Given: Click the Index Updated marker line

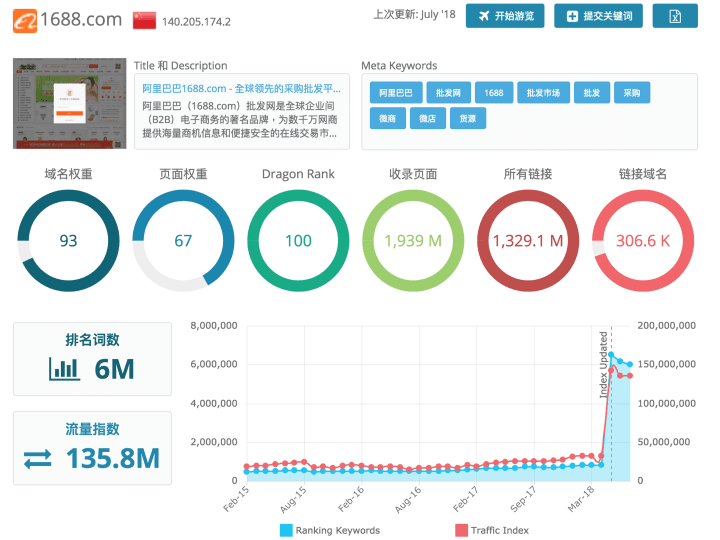Looking at the screenshot, I should coord(611,404).
